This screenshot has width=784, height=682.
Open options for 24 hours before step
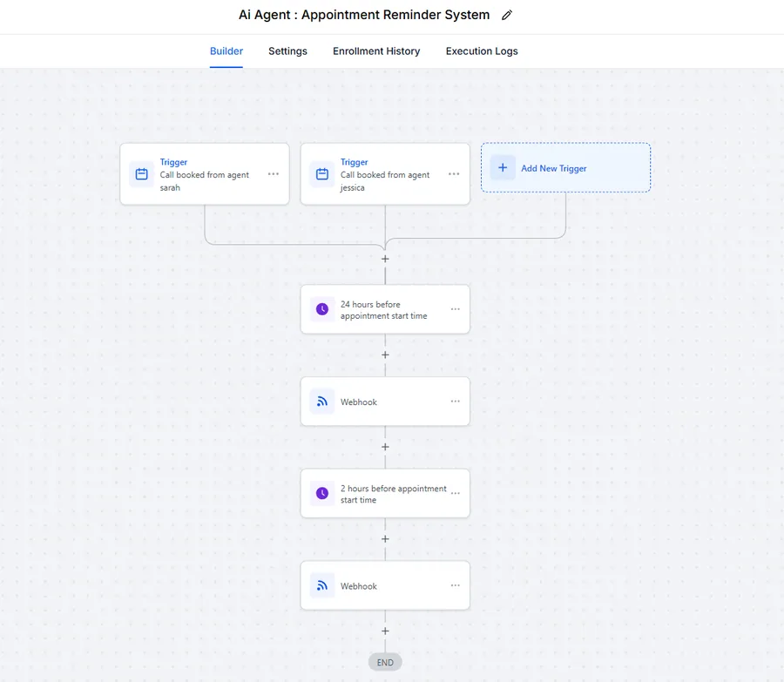click(455, 309)
